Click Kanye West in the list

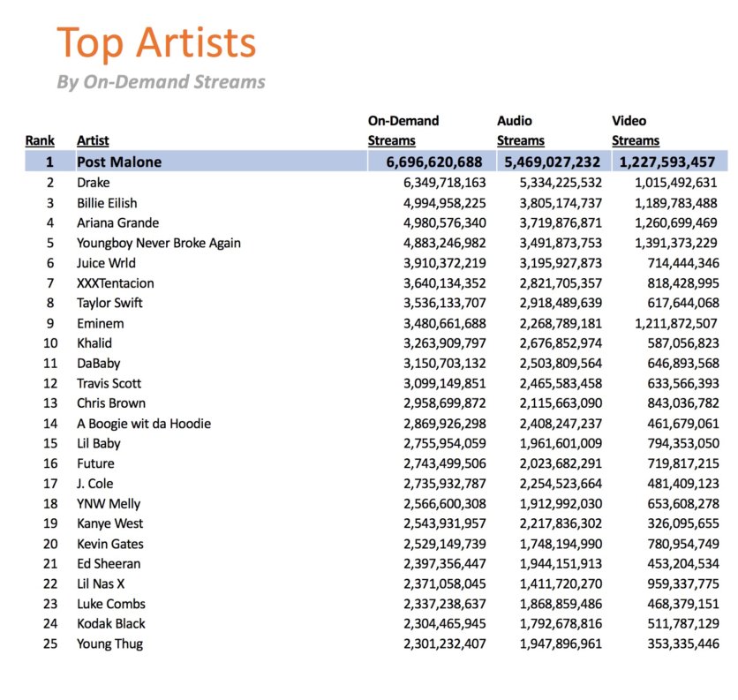[109, 523]
